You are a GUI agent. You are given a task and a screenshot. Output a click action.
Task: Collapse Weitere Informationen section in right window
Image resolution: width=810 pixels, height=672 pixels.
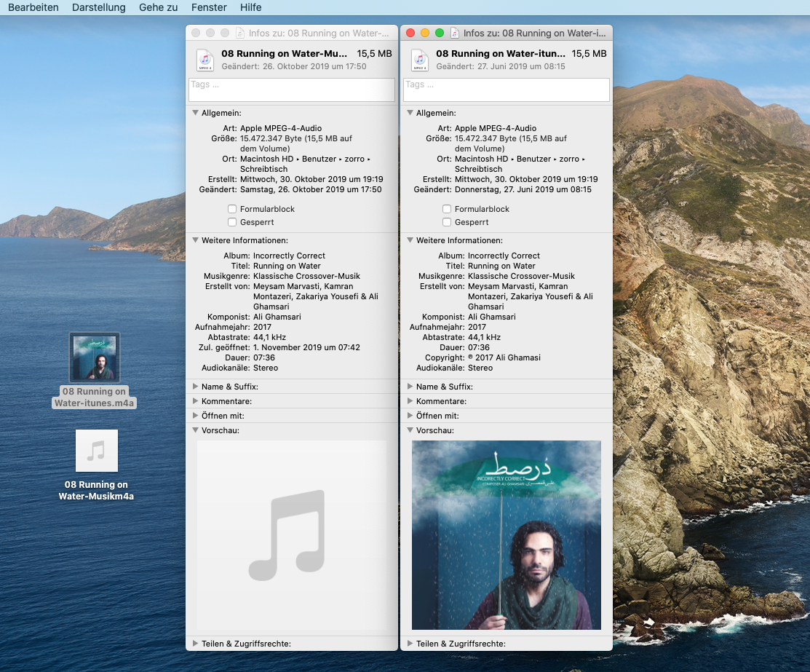click(410, 240)
